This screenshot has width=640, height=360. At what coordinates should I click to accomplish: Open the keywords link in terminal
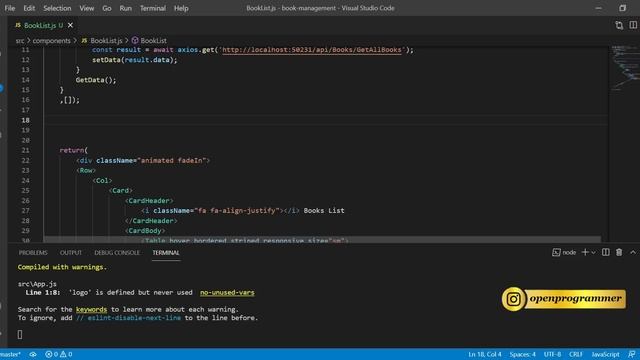click(x=91, y=309)
